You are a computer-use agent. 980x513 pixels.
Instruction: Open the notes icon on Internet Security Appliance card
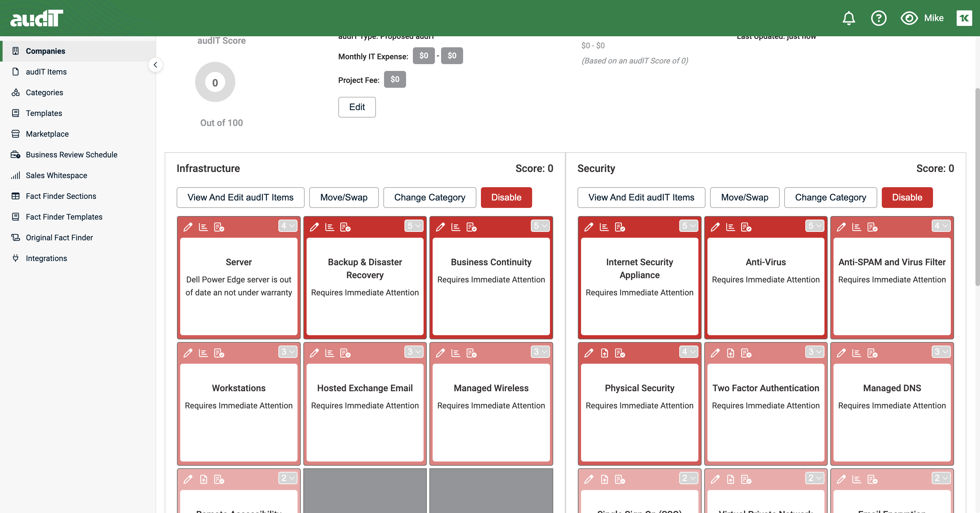(604, 227)
